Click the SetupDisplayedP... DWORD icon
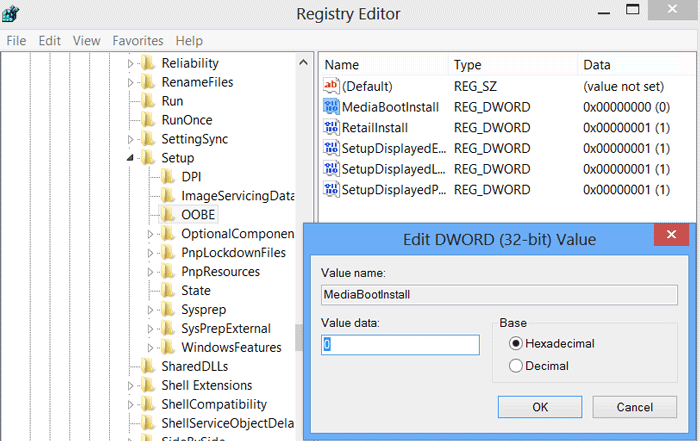Viewport: 700px width, 441px height. pyautogui.click(x=331, y=189)
